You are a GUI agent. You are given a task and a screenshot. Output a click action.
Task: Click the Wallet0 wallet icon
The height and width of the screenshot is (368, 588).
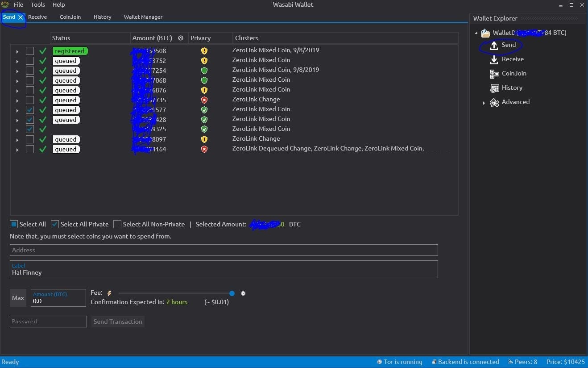pos(485,33)
